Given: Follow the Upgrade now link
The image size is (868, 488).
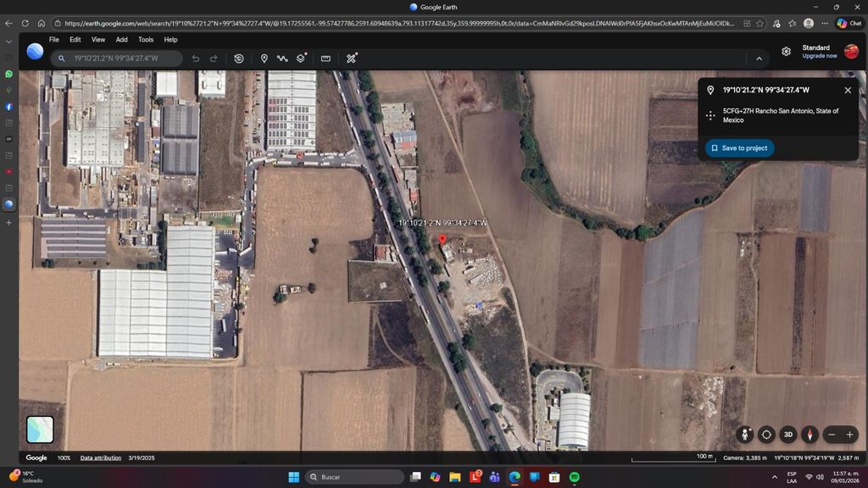Looking at the screenshot, I should coord(819,56).
